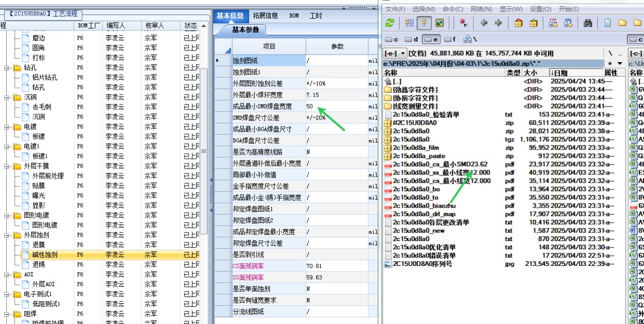644x324 pixels.
Task: Select the 碱性蚀刻 process step
Action: coord(46,255)
